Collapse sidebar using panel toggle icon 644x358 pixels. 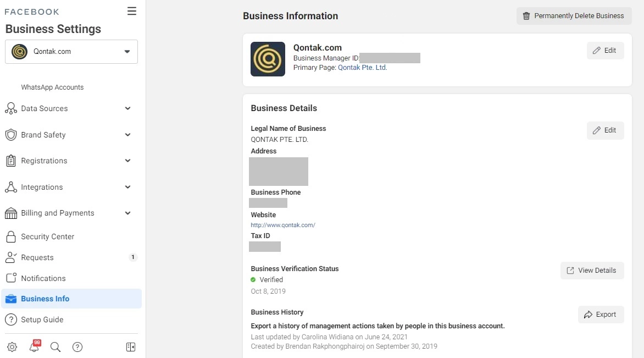pos(131,347)
